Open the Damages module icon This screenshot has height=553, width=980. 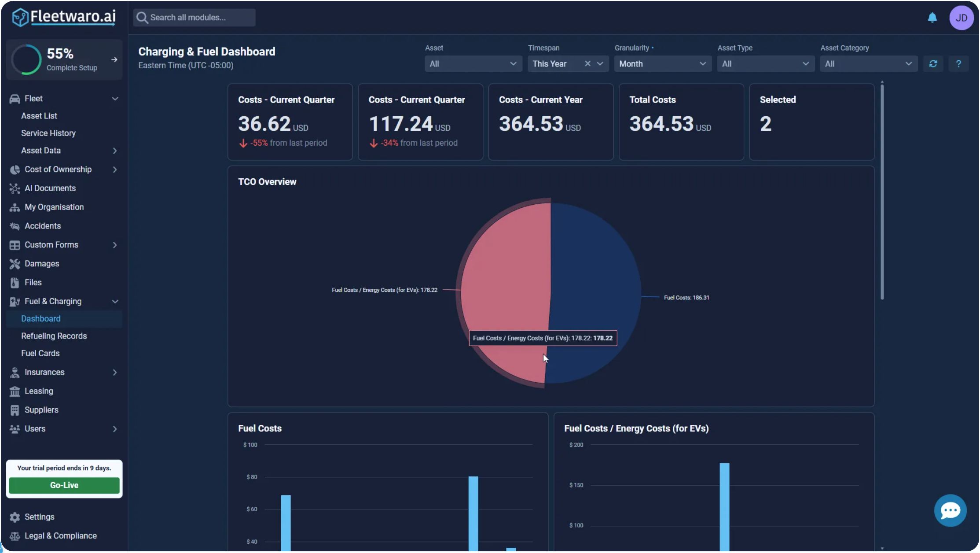(x=15, y=264)
